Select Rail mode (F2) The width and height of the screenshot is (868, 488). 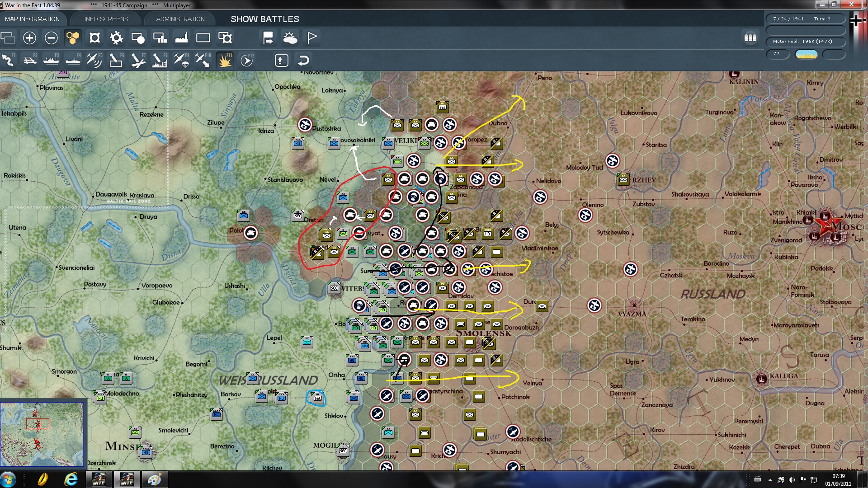(30, 60)
